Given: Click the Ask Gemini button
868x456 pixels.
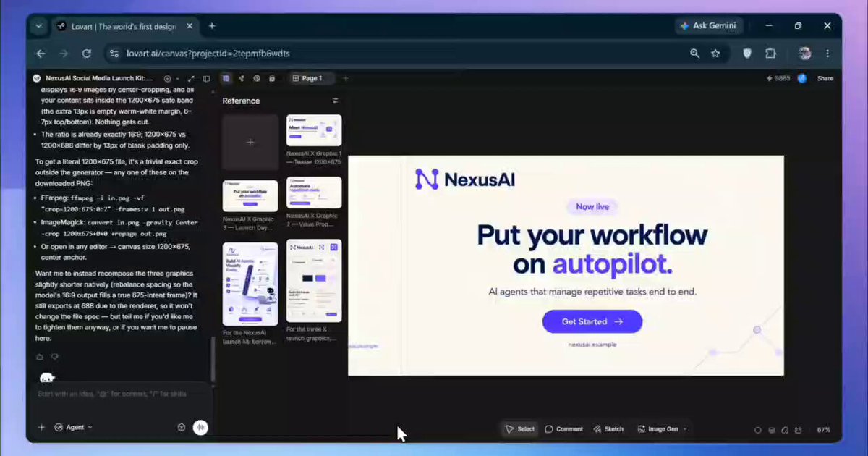Looking at the screenshot, I should tap(709, 26).
